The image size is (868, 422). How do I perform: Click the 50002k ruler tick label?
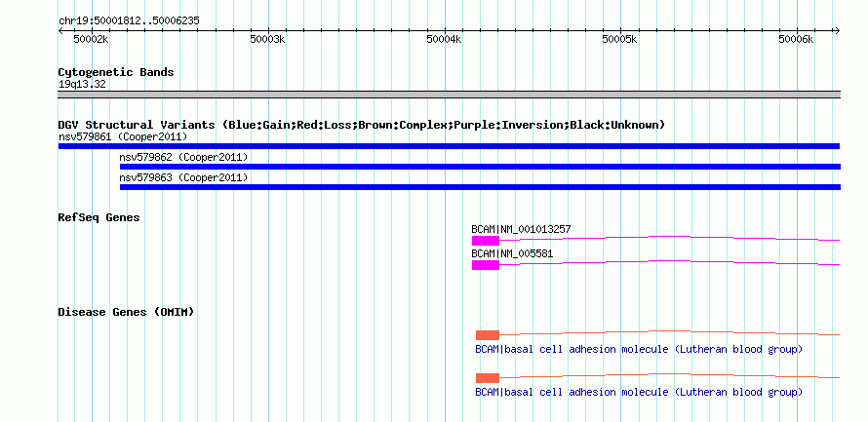point(92,39)
